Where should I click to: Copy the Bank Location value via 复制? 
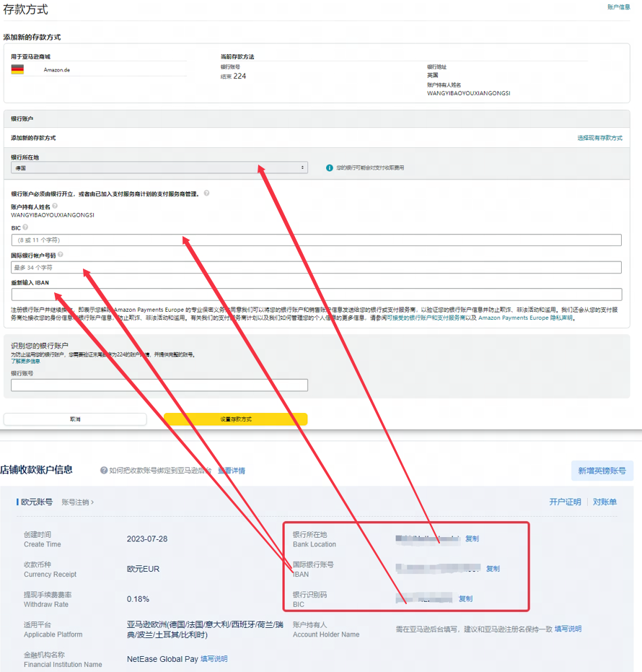click(x=472, y=538)
